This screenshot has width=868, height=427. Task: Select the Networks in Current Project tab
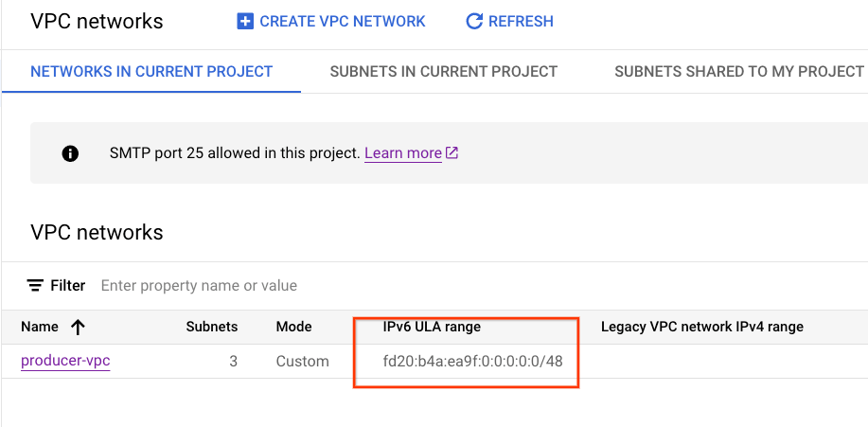click(151, 71)
